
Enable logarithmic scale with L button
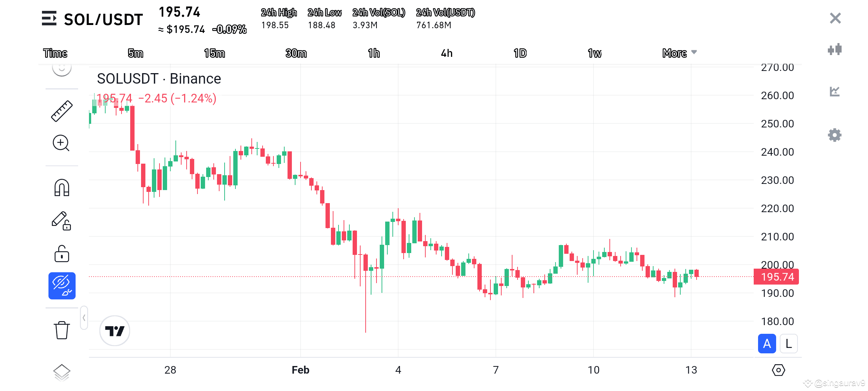pyautogui.click(x=788, y=343)
